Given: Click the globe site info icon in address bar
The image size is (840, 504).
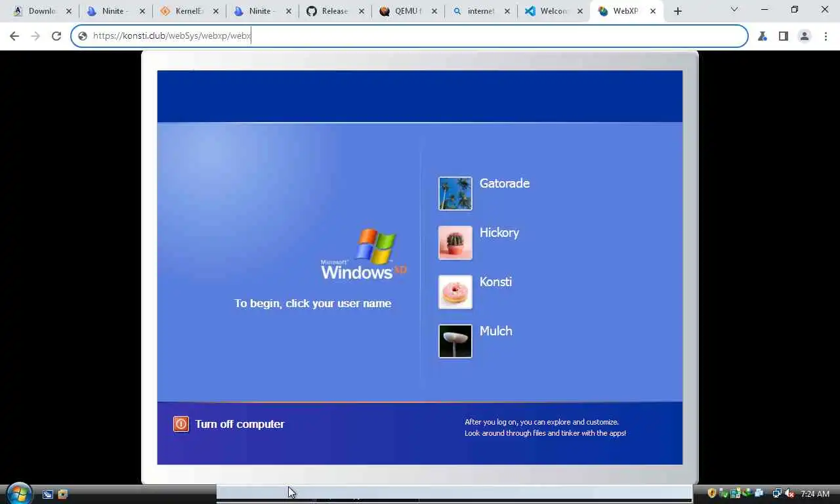Looking at the screenshot, I should tap(83, 36).
